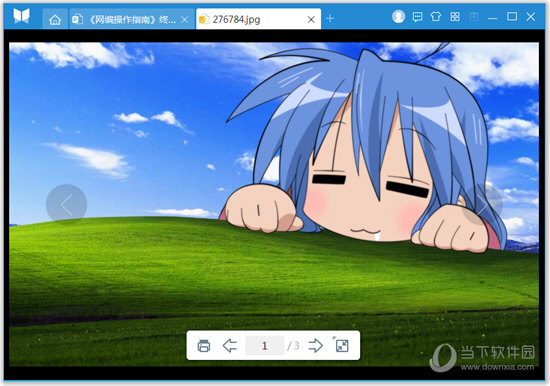
Task: Close the viewer window
Action: pyautogui.click(x=531, y=16)
